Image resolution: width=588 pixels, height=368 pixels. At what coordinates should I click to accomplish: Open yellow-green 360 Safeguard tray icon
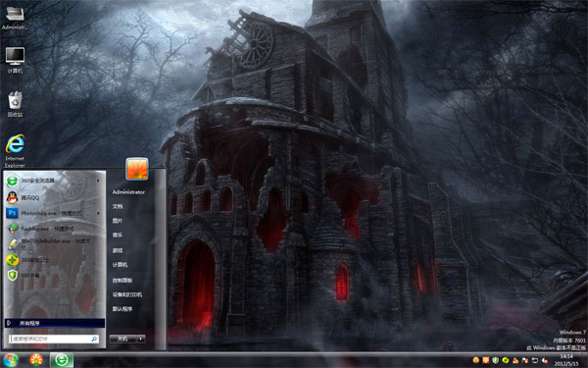coord(505,360)
